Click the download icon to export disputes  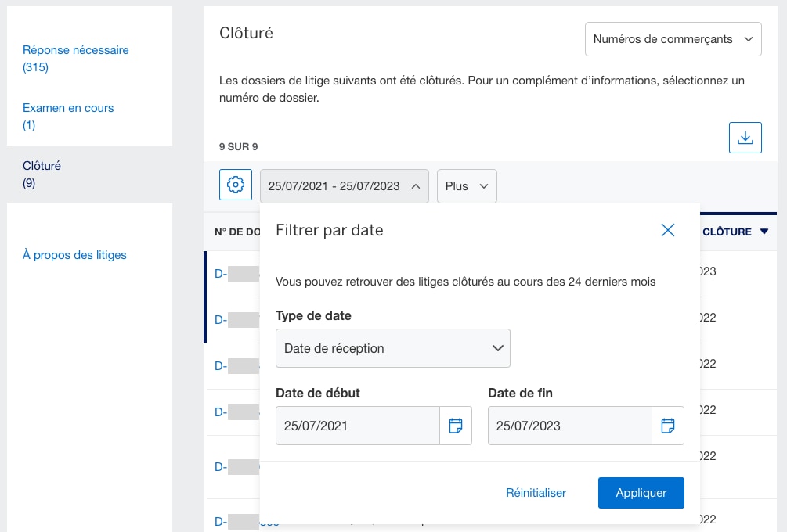(745, 137)
